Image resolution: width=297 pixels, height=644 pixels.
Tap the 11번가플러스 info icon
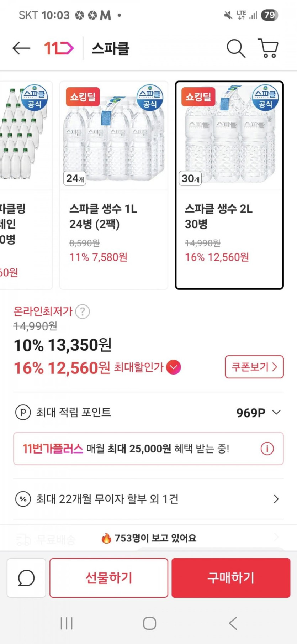tap(267, 449)
